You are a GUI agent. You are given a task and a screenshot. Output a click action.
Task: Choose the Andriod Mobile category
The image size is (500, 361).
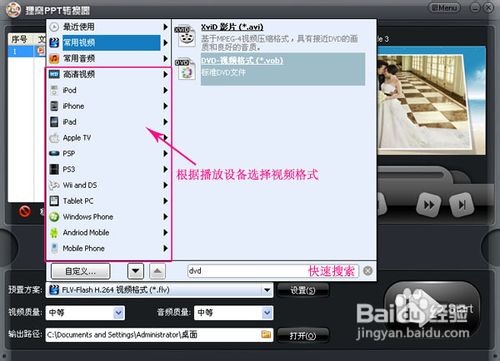click(109, 233)
